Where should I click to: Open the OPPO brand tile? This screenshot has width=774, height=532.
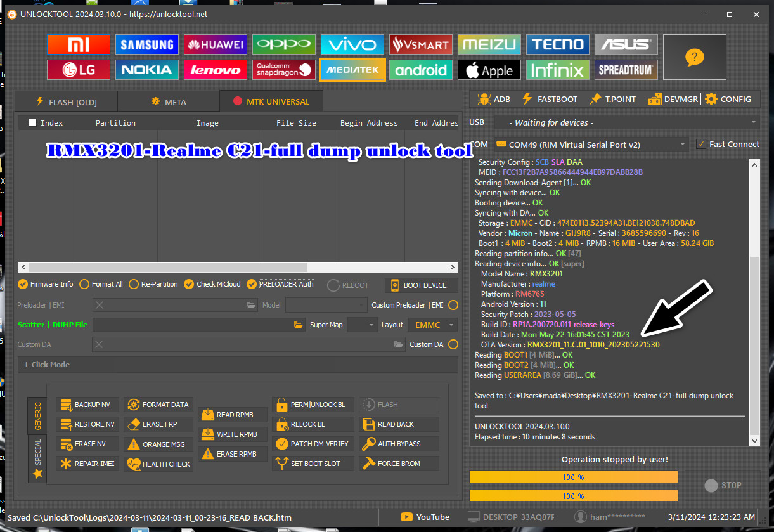pos(284,44)
